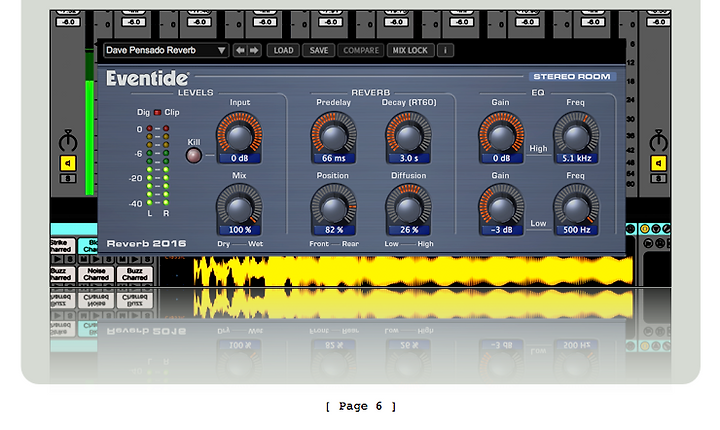This screenshot has width=720, height=430.
Task: Click the High EQ Gain knob
Action: tap(501, 135)
